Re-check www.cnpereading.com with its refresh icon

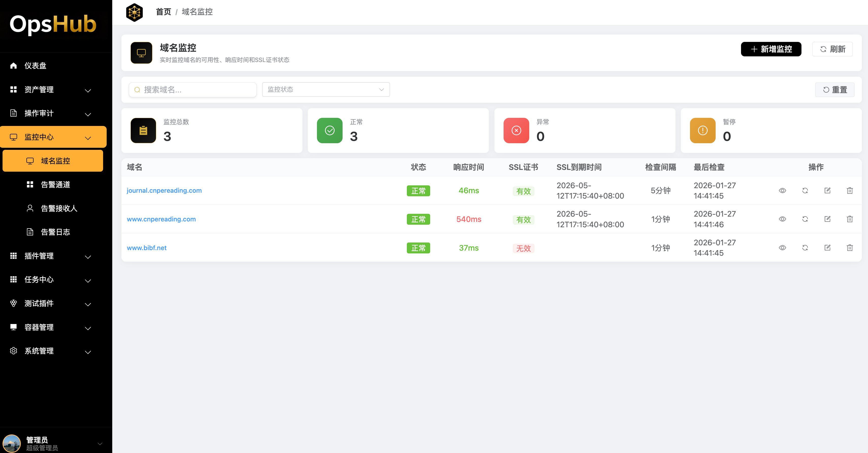click(x=805, y=219)
